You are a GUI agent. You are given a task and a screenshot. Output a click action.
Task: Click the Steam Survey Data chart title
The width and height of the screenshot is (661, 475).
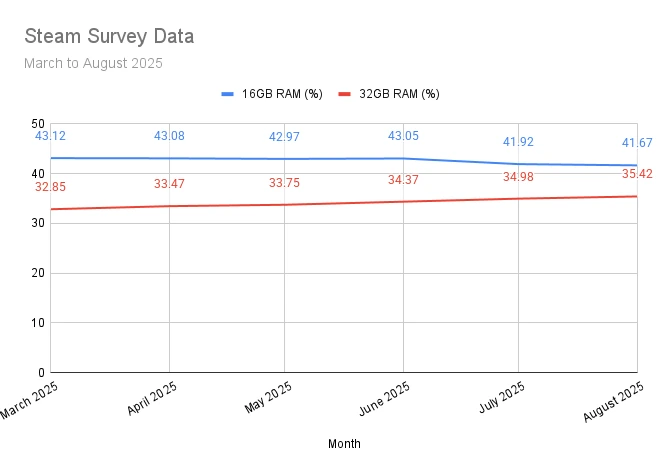click(x=109, y=36)
